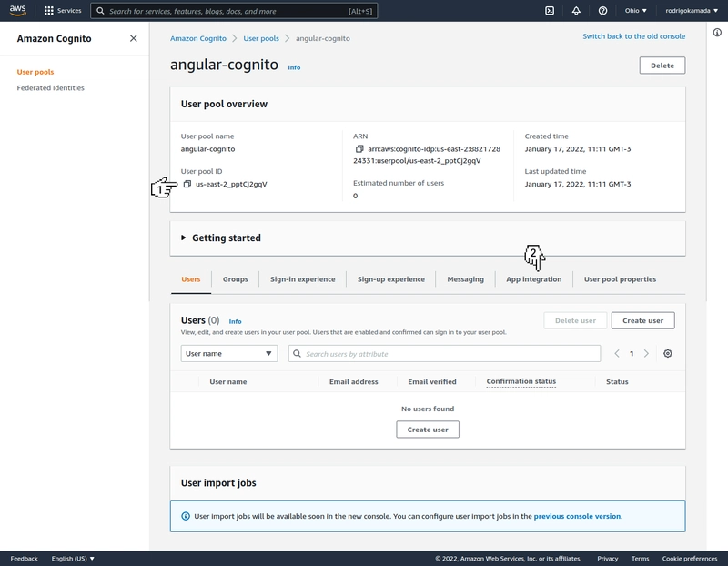Open the previous console version link
This screenshot has width=728, height=566.
(x=577, y=516)
